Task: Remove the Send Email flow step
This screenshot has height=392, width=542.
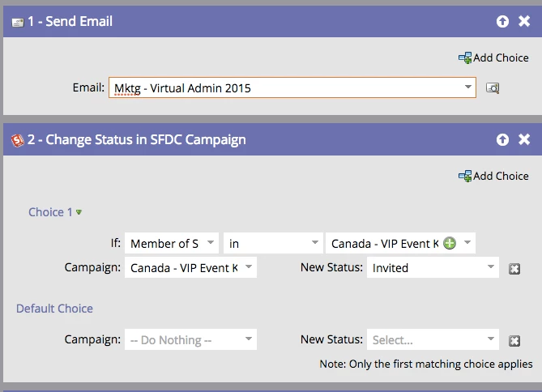Action: [524, 21]
